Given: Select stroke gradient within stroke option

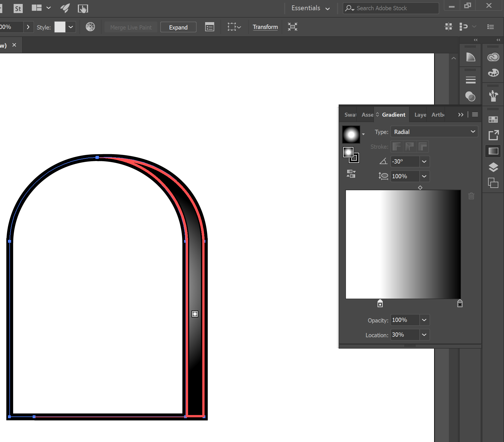Looking at the screenshot, I should [x=397, y=146].
